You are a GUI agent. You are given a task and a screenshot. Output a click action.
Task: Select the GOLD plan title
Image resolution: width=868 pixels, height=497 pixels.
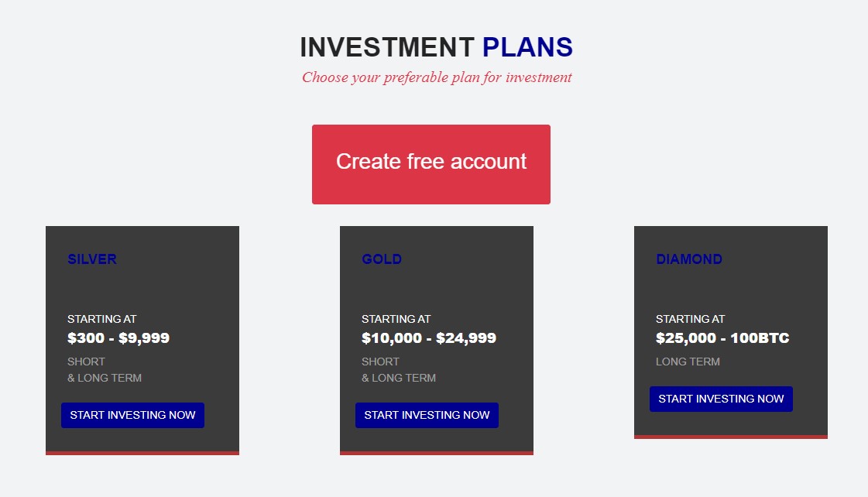click(382, 259)
